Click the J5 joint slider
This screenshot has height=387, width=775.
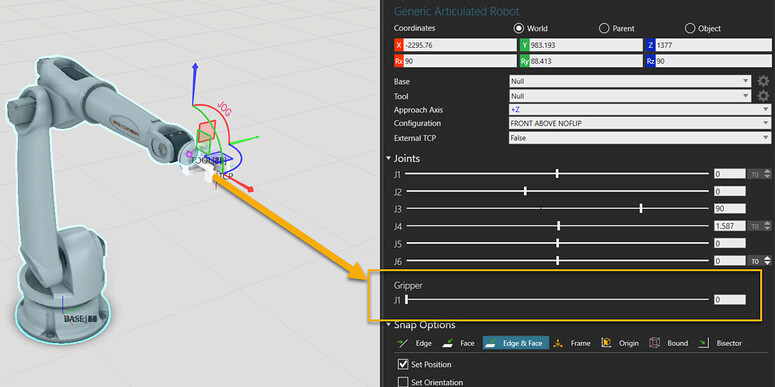pyautogui.click(x=557, y=243)
